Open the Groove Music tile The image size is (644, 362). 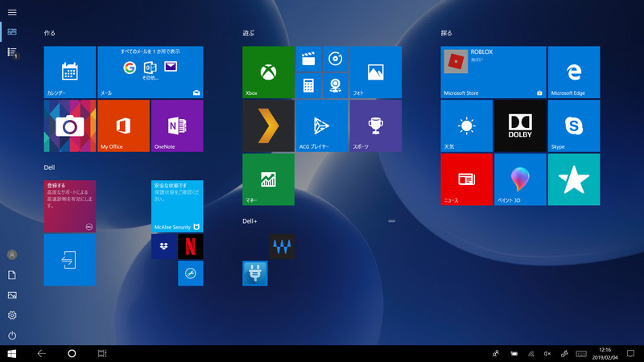click(x=336, y=59)
